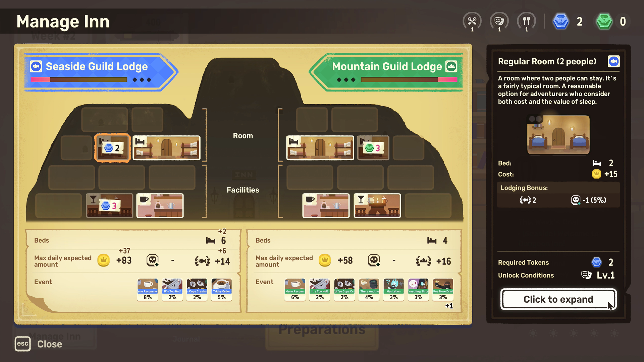Viewport: 644px width, 362px height.
Task: Click the crossed keys lodging icon in top bar
Action: tap(472, 21)
